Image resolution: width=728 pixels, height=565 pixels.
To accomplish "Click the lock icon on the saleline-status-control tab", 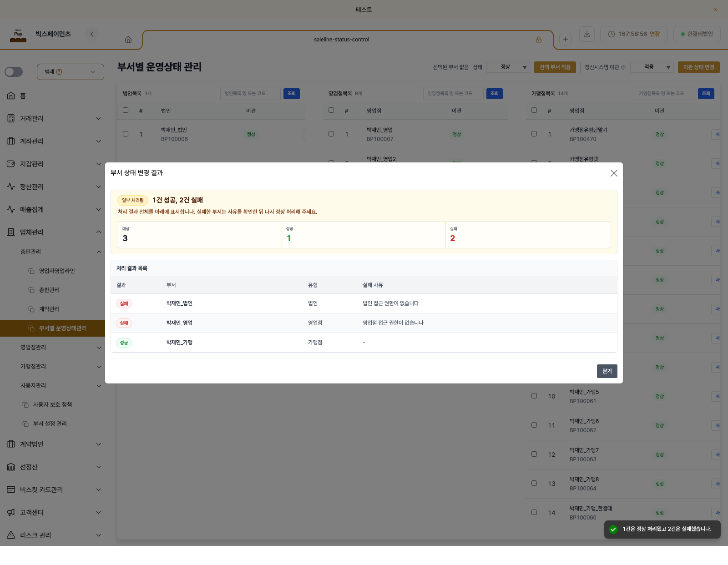I will (539, 40).
